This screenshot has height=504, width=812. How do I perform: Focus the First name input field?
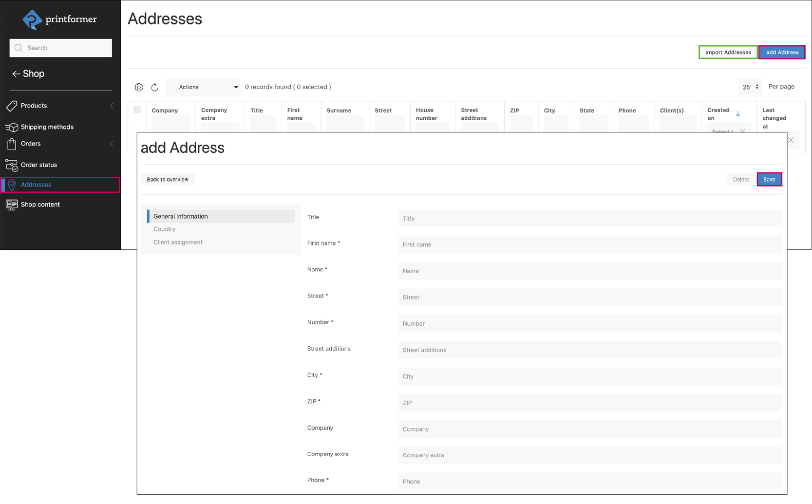(x=589, y=244)
